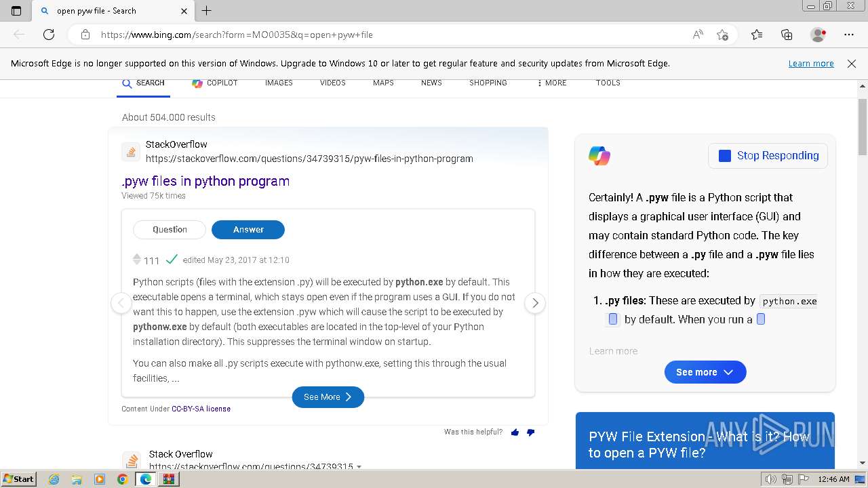Click the taskbar clock 12:46 AM
Viewport: 868px width, 488px height.
(x=833, y=479)
